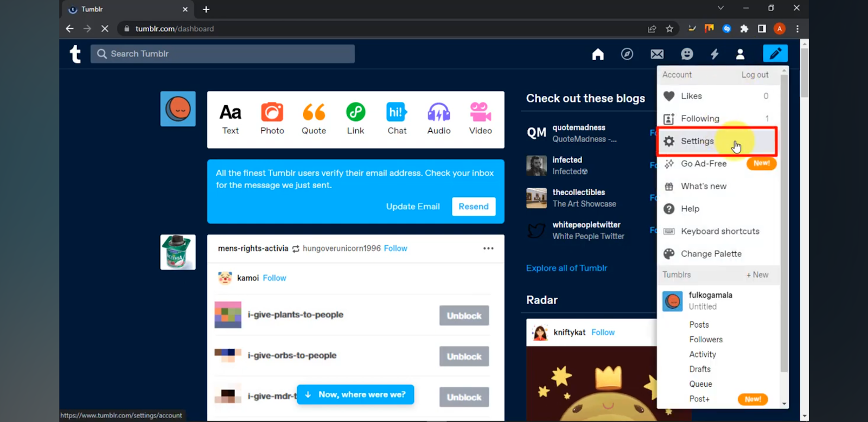Open the Explore compass icon

click(627, 54)
